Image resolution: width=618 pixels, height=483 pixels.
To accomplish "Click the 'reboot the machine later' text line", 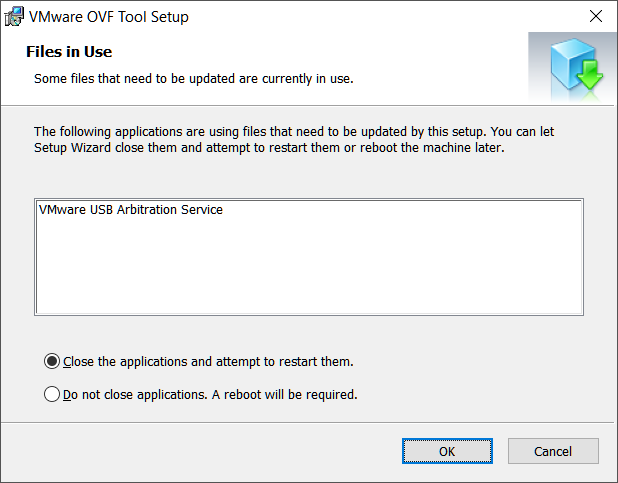I will pos(270,147).
